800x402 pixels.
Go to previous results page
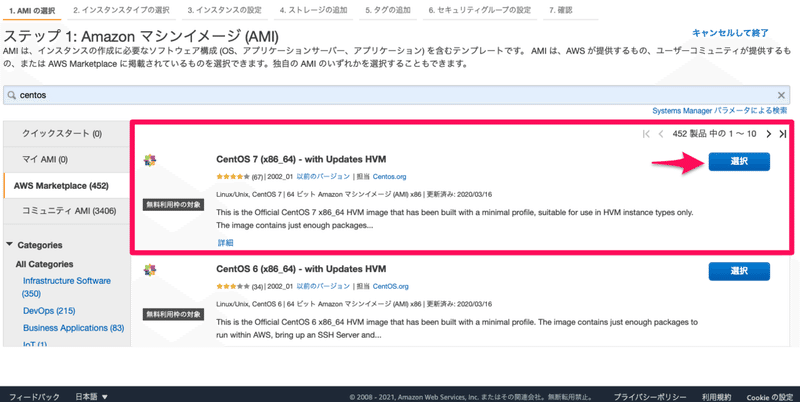click(x=661, y=134)
